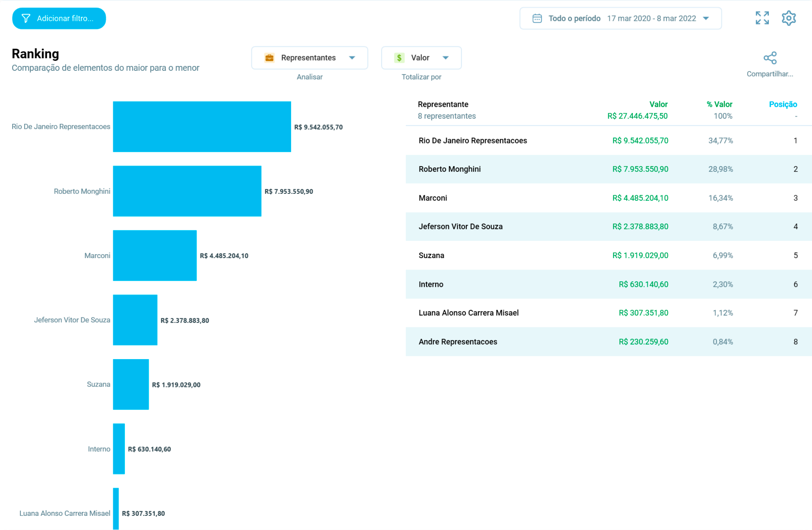Screen dimensions: 812x530
Task: Click position number 8 cell
Action: [x=796, y=342]
